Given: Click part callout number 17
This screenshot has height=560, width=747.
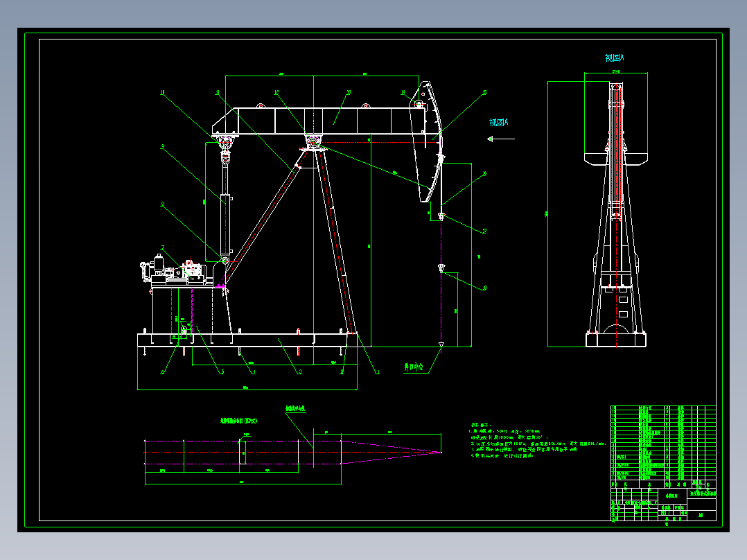Looking at the screenshot, I should click(484, 231).
